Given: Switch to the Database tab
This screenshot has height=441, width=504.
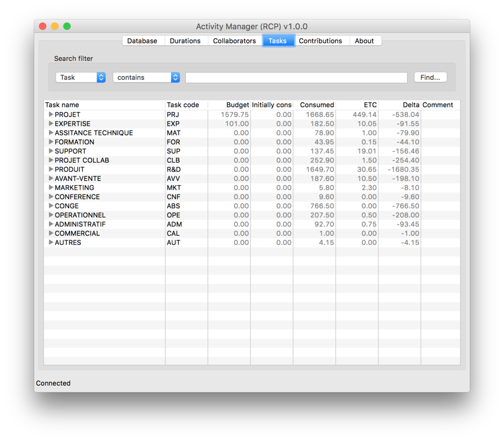Looking at the screenshot, I should [142, 41].
